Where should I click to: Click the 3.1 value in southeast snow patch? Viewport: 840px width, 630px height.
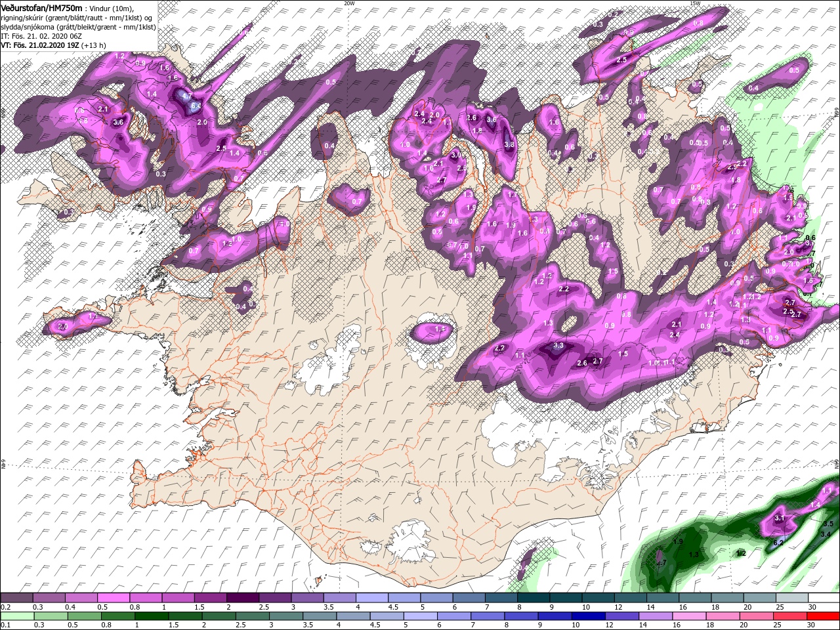pyautogui.click(x=780, y=518)
